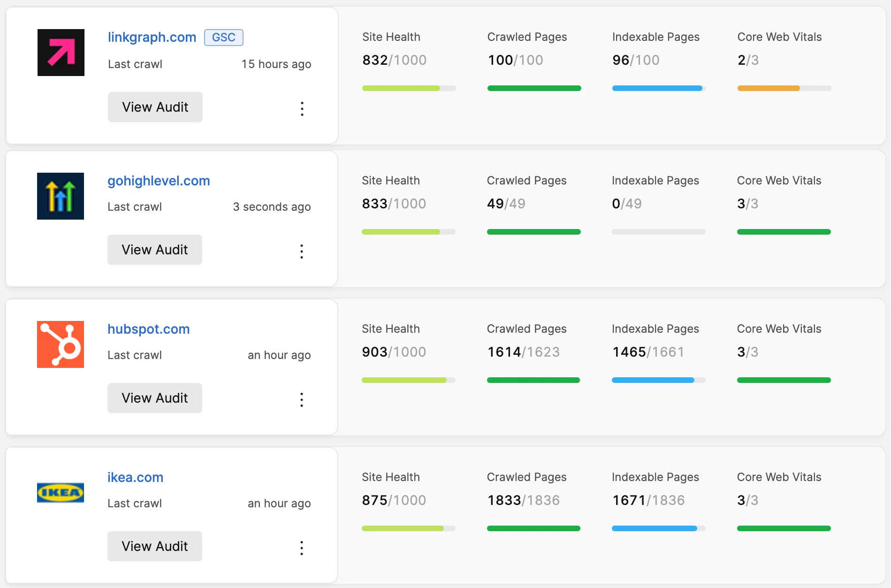Click hubspot.com Site Health progress bar
Screen dimensions: 891x588
[x=409, y=380]
